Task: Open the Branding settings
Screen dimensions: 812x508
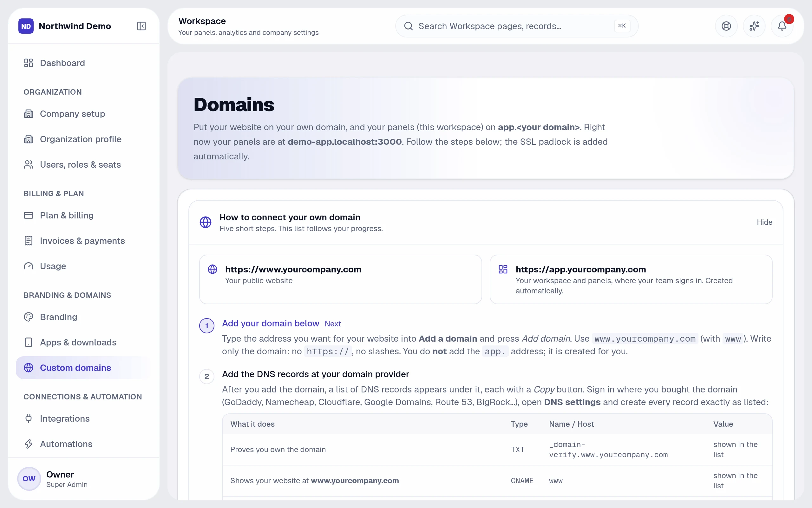Action: (83, 317)
